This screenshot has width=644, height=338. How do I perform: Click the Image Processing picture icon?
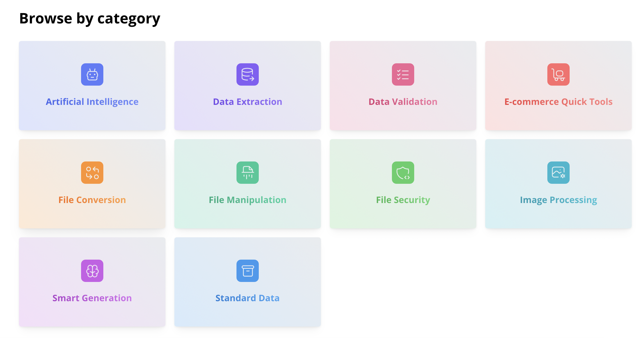558,173
